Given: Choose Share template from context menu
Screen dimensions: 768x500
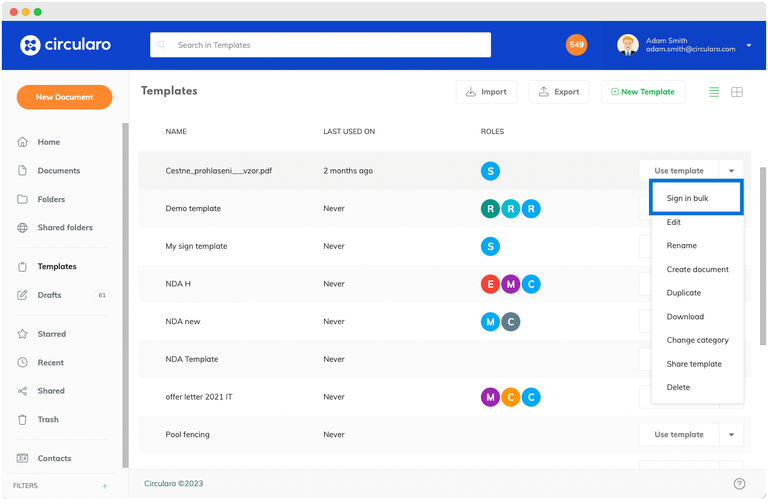Looking at the screenshot, I should (694, 364).
